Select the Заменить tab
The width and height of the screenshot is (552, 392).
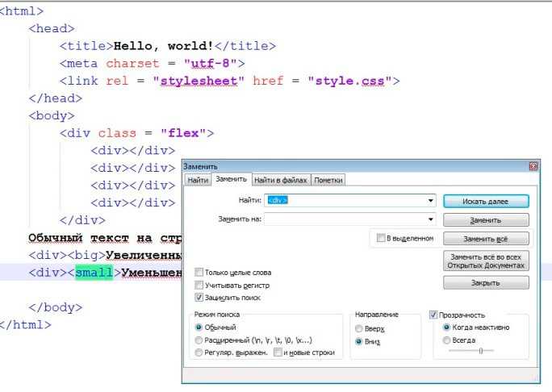[232, 179]
